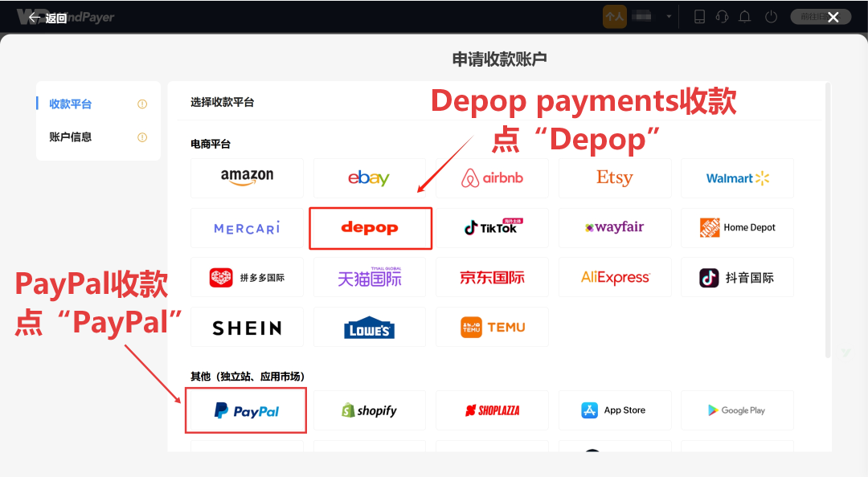Select the Amazon platform card
Image resolution: width=868 pixels, height=477 pixels.
pyautogui.click(x=247, y=178)
